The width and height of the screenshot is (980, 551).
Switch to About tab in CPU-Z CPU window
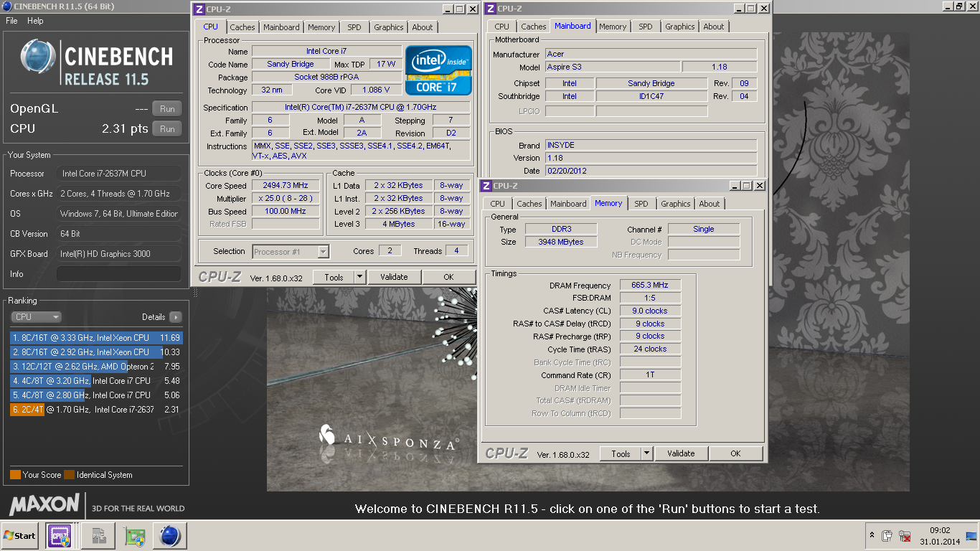tap(423, 27)
